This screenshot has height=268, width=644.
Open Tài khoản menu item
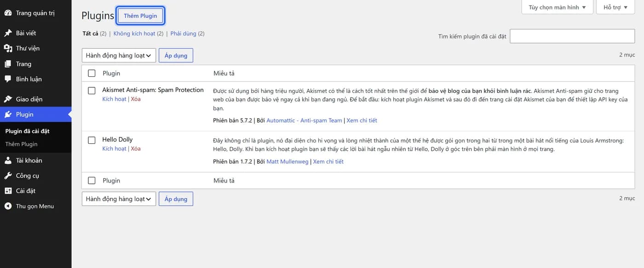(x=36, y=160)
